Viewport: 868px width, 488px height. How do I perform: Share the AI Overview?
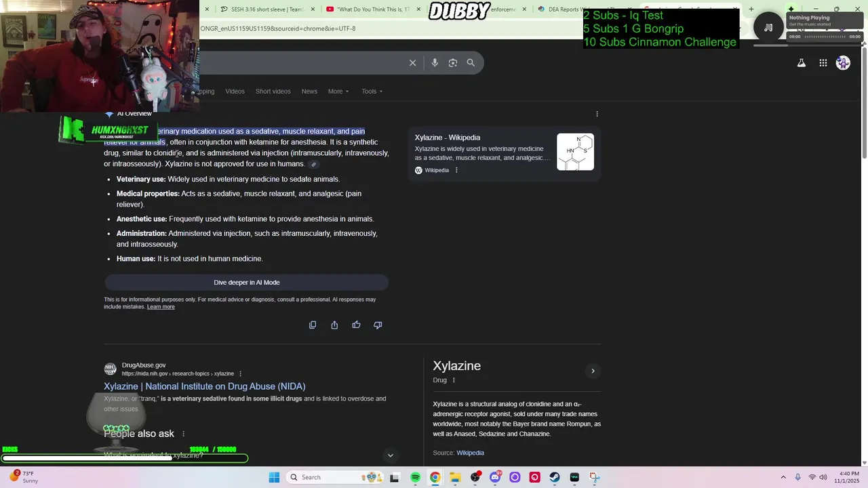coord(334,325)
